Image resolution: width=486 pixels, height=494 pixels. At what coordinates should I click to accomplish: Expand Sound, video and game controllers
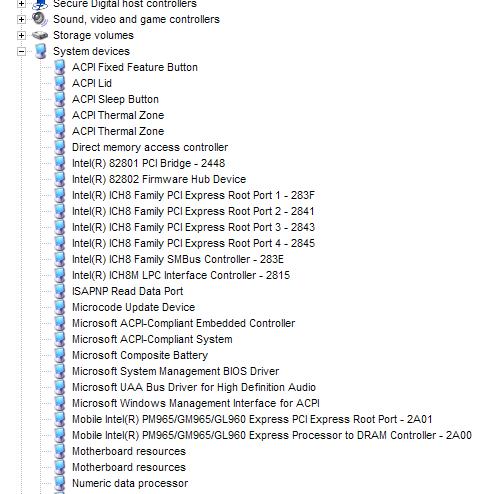click(21, 19)
